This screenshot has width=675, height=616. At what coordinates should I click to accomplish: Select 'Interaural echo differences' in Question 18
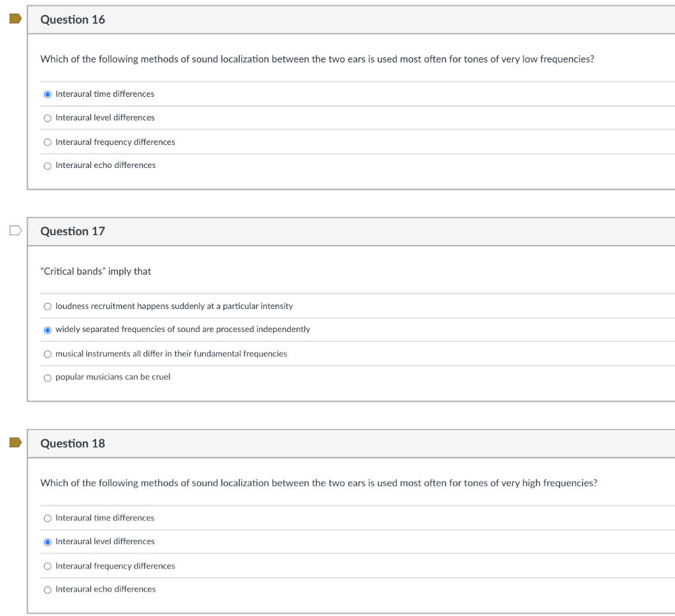pyautogui.click(x=47, y=590)
